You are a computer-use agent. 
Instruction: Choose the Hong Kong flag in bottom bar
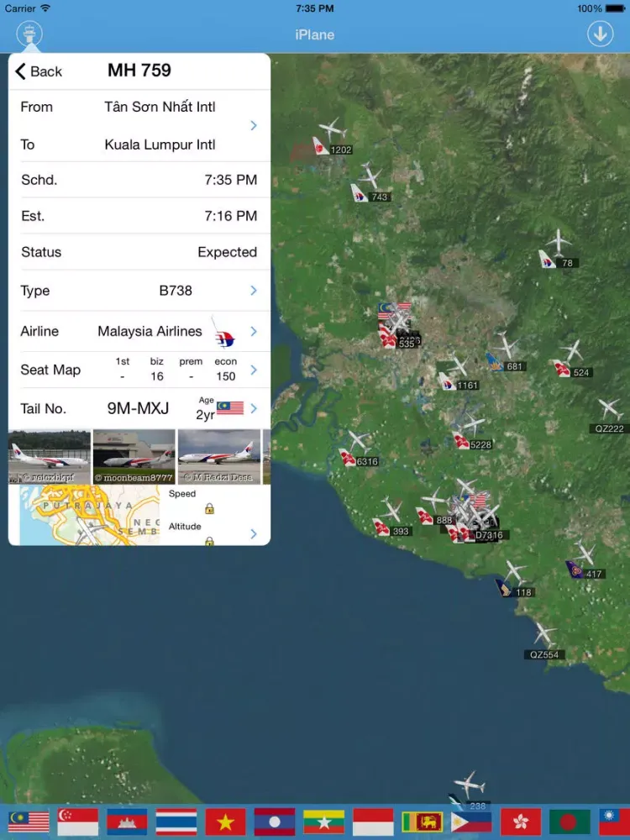(521, 822)
